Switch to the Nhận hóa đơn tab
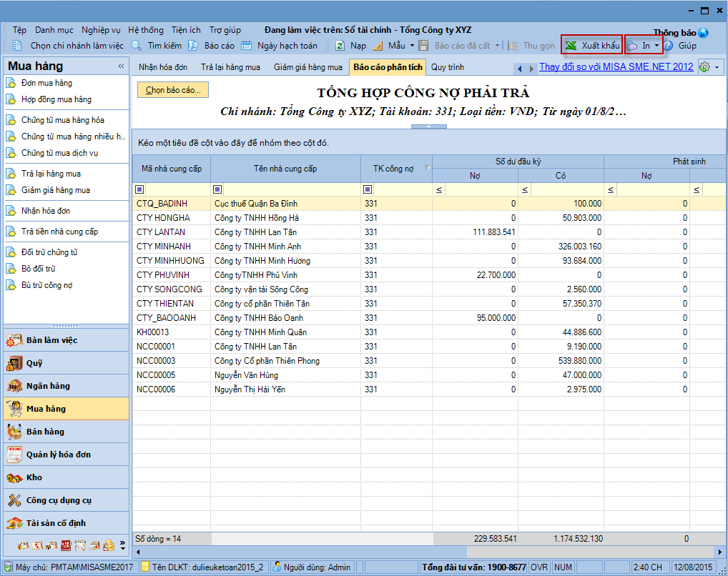 [x=163, y=67]
